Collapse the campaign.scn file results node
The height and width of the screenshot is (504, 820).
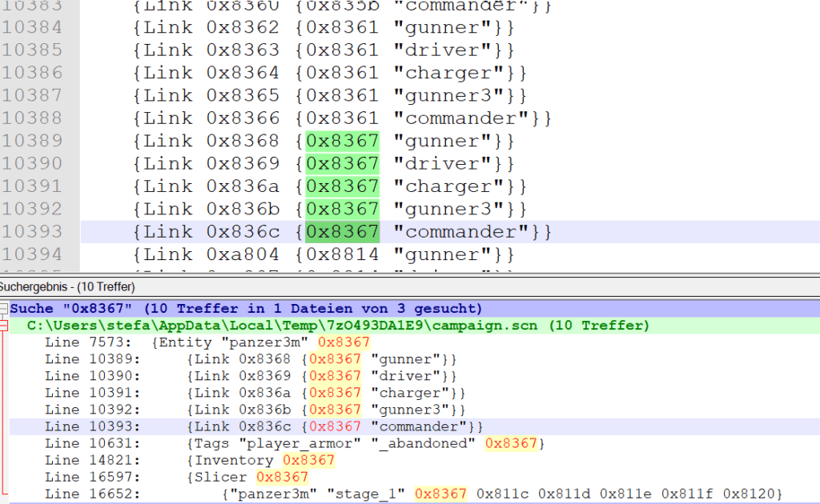coord(3,326)
